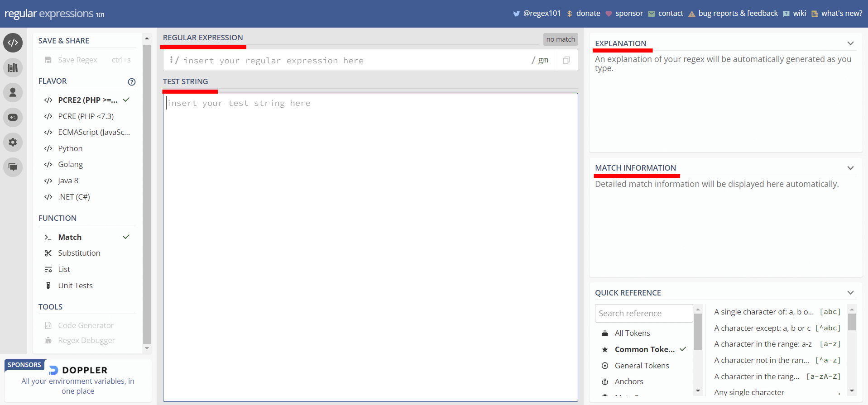The width and height of the screenshot is (868, 405).
Task: Click left sidebar scroll down arrow
Action: pos(147,348)
